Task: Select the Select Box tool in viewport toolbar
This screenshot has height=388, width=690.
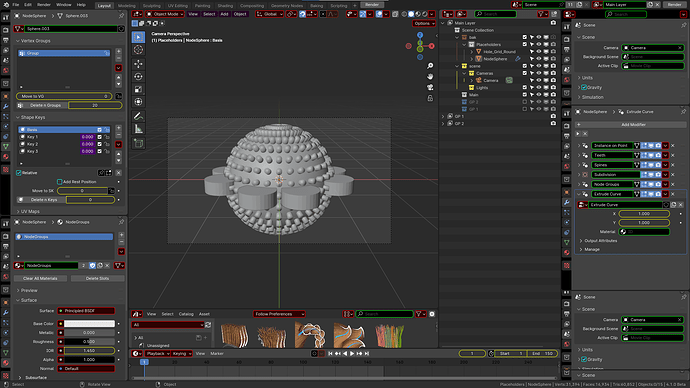Action: click(138, 37)
